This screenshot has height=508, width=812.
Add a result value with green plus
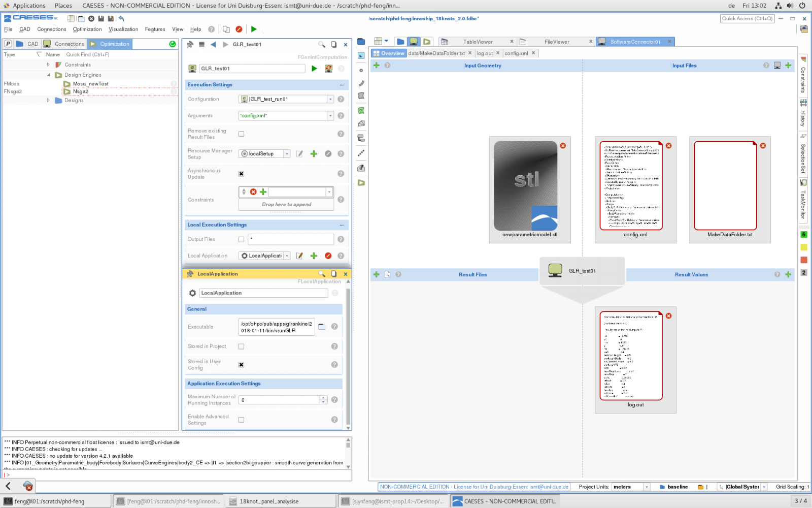pos(788,275)
